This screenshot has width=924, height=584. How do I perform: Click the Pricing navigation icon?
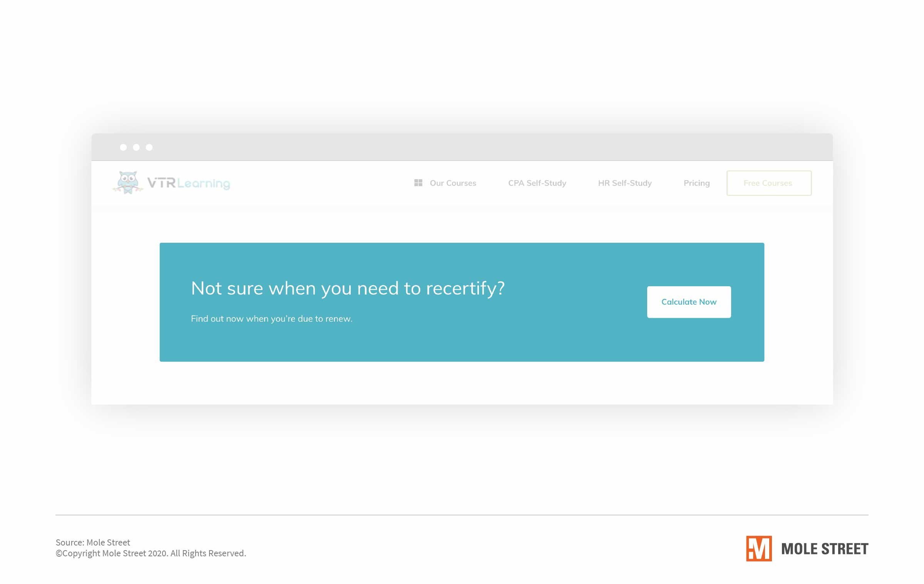pyautogui.click(x=696, y=182)
